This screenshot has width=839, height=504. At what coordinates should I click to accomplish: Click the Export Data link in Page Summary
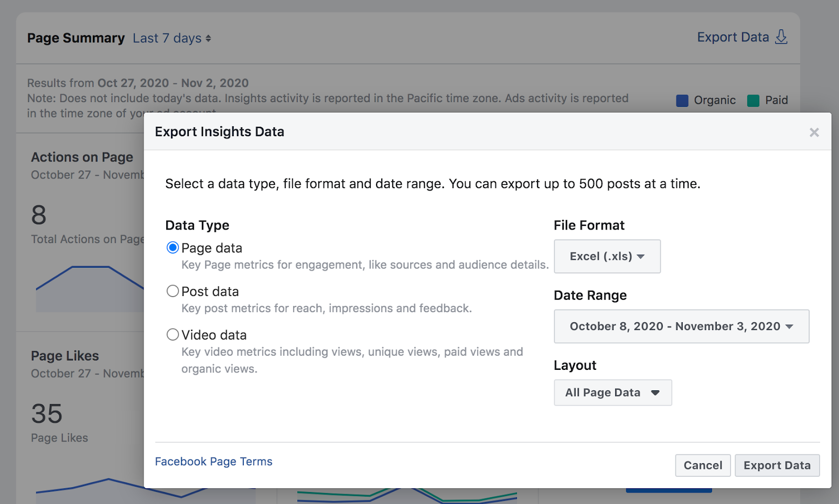(x=733, y=37)
